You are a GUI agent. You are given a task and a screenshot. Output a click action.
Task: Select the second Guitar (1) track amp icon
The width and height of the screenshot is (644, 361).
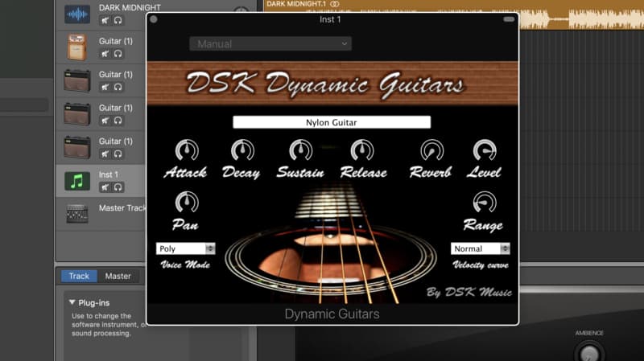[x=77, y=80]
